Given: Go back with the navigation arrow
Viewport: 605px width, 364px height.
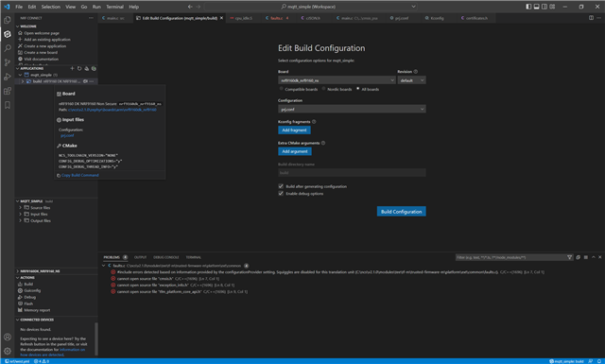Looking at the screenshot, I should coord(190,7).
